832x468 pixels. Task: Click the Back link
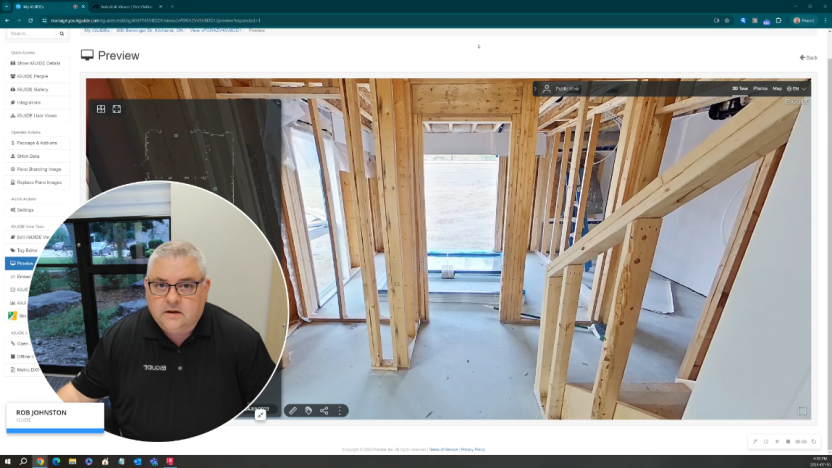point(809,57)
